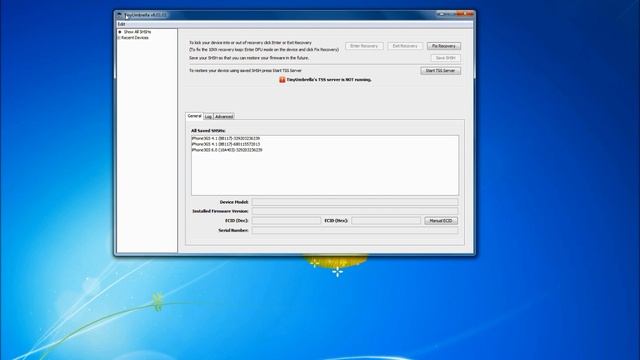
Task: Select the iPhone3GS 6.0 saved SHSH entry
Action: click(x=227, y=150)
